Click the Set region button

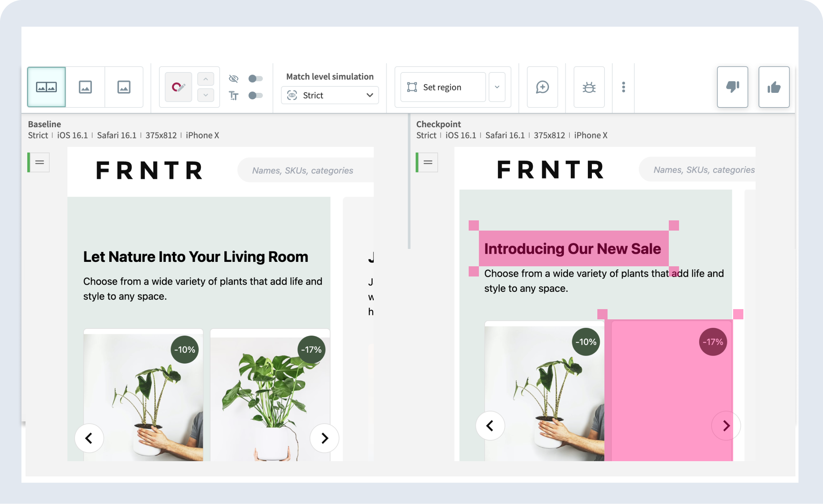click(443, 87)
